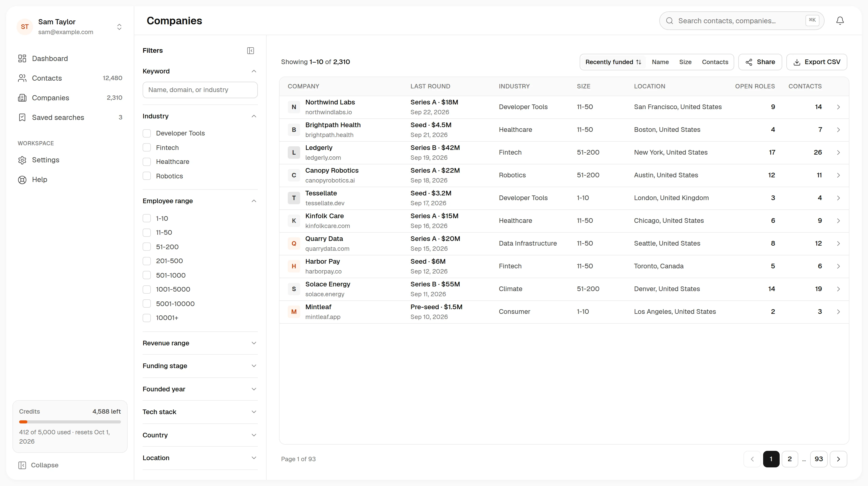Click the Canopy Robotics avatar letter C

294,175
